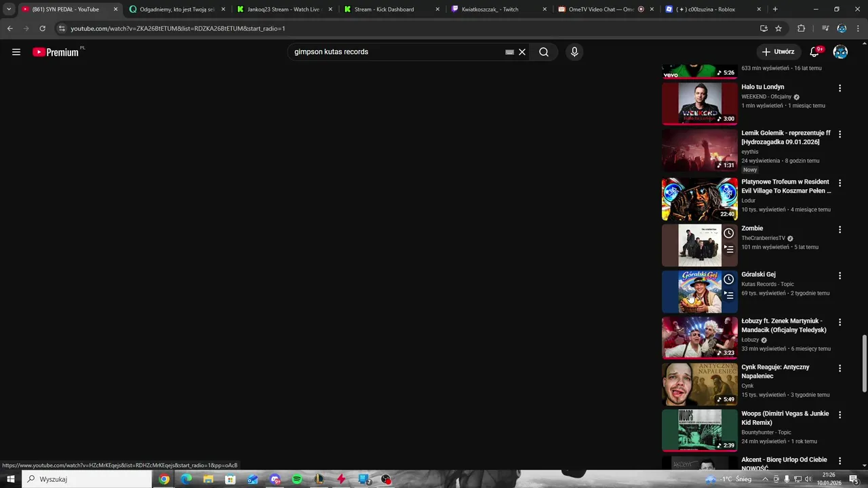Open Halo tu Londyn thumbnail

(x=699, y=104)
